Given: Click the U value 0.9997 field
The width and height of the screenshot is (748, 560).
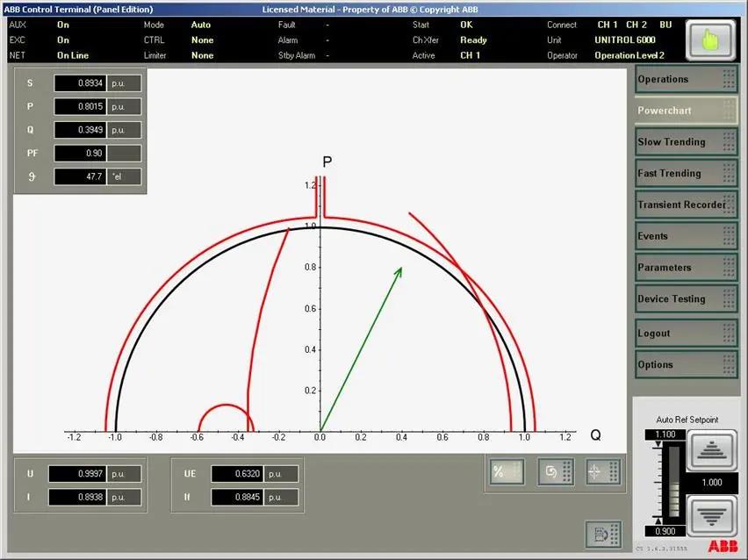Looking at the screenshot, I should click(78, 474).
